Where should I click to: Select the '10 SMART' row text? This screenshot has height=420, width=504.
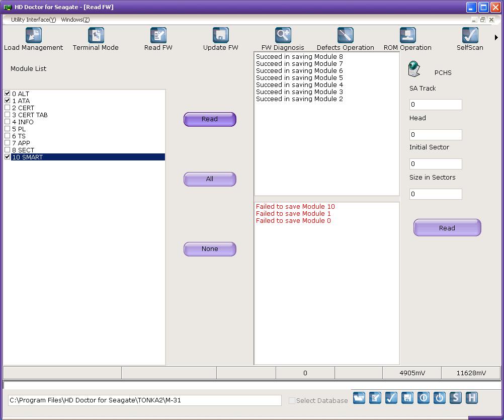pyautogui.click(x=28, y=157)
